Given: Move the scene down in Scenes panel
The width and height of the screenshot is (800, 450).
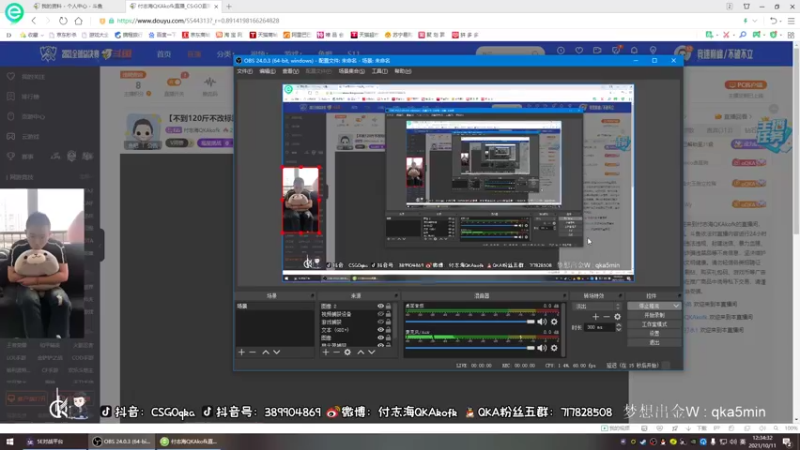Looking at the screenshot, I should [x=277, y=352].
